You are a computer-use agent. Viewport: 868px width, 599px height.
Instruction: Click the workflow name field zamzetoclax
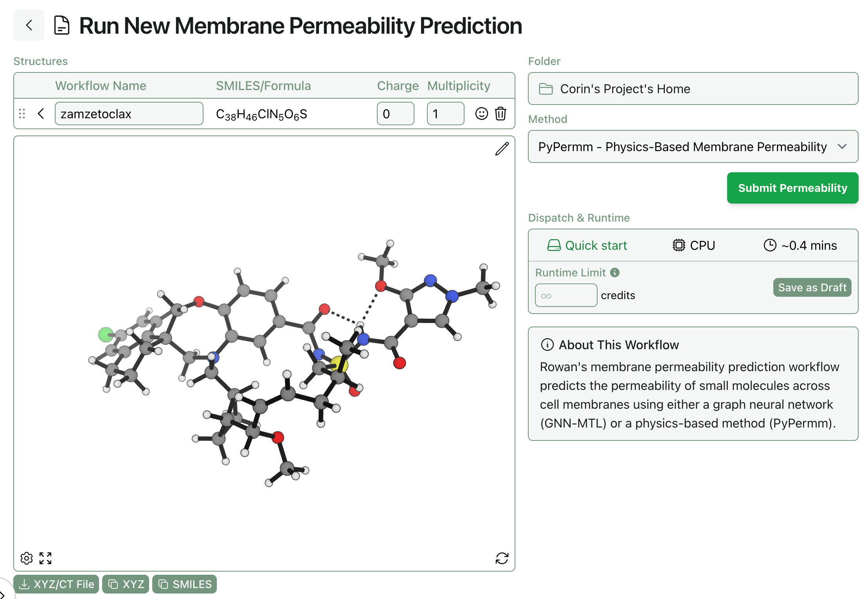(129, 114)
